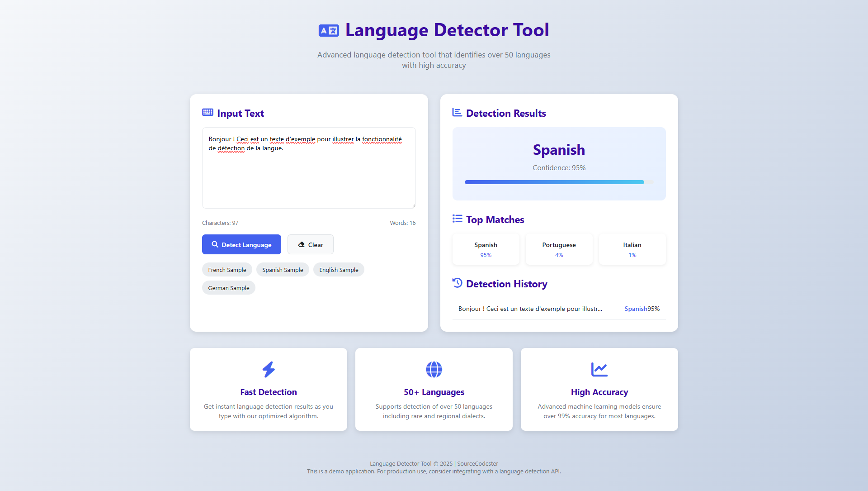Screen dimensions: 868x491
Task: Select the Portuguese 4% match card
Action: pos(559,249)
